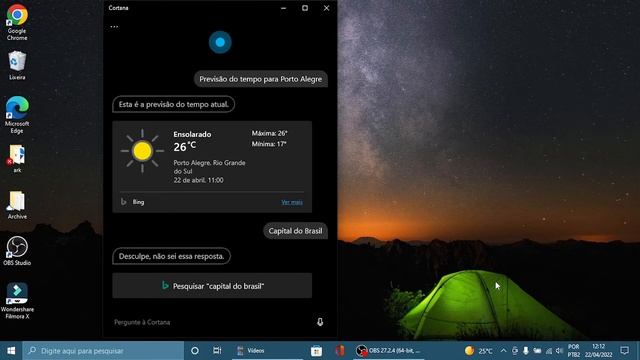Screen dimensions: 640x360
Task: Open the Office icon on taskbar
Action: click(340, 351)
